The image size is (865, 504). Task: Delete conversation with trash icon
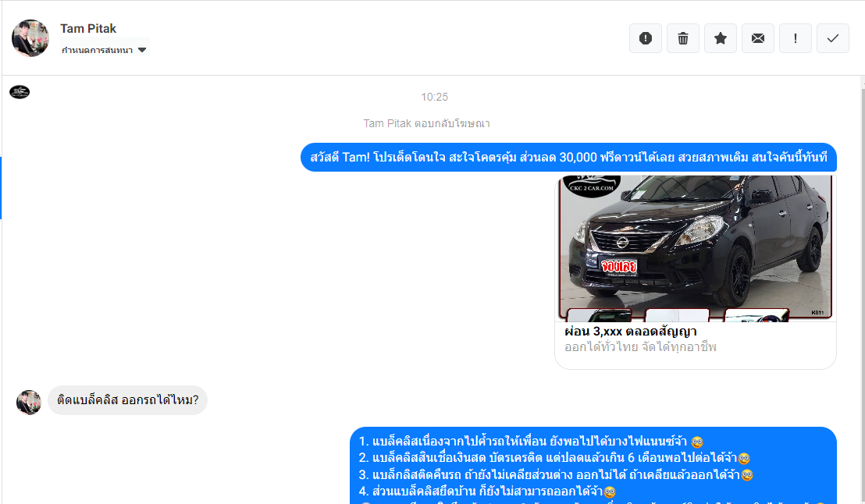[x=683, y=38]
